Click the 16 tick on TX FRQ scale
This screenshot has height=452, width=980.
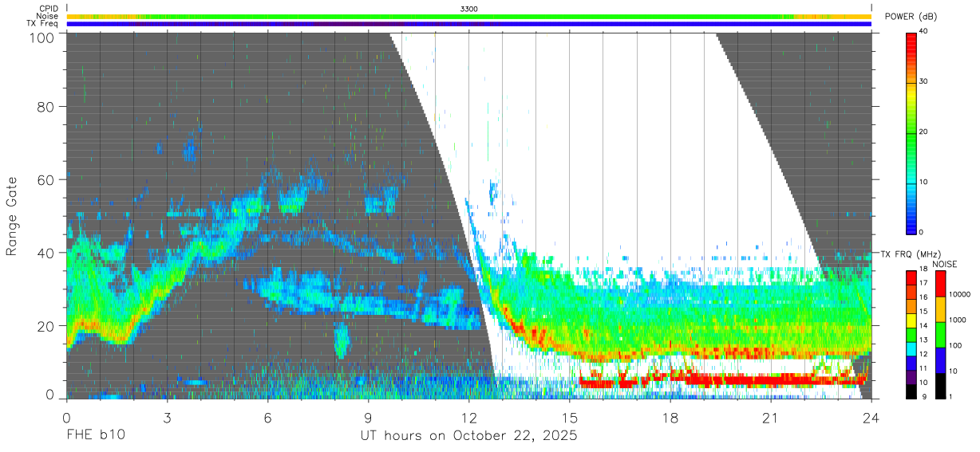click(925, 297)
